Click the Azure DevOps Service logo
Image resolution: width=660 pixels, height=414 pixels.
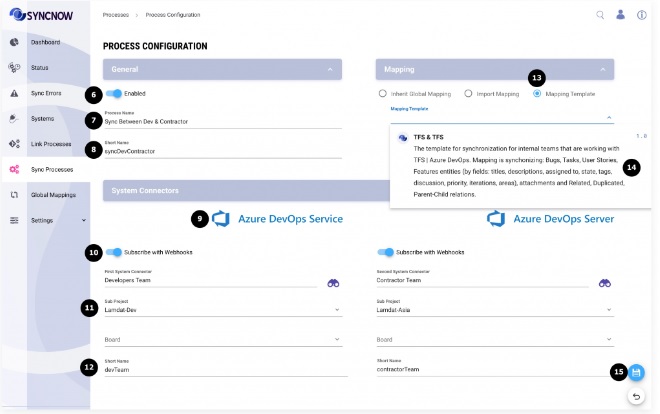click(277, 219)
